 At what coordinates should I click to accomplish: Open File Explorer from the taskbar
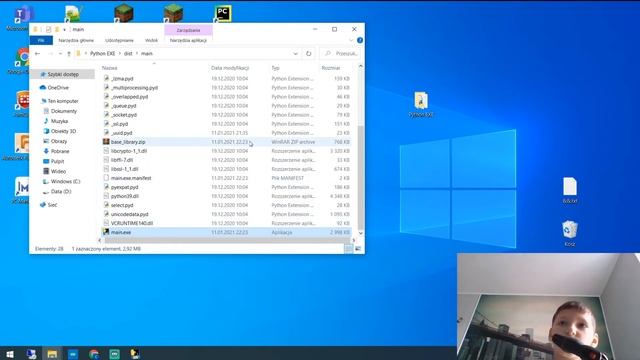pyautogui.click(x=52, y=353)
